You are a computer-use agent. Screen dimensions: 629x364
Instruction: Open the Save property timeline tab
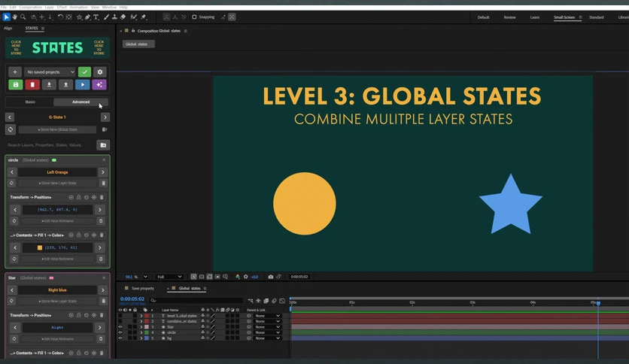[x=143, y=288]
